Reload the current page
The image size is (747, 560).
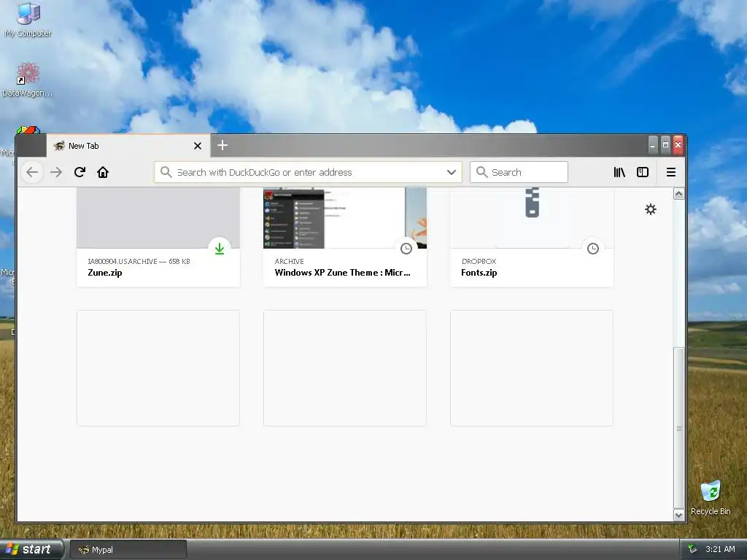(80, 172)
